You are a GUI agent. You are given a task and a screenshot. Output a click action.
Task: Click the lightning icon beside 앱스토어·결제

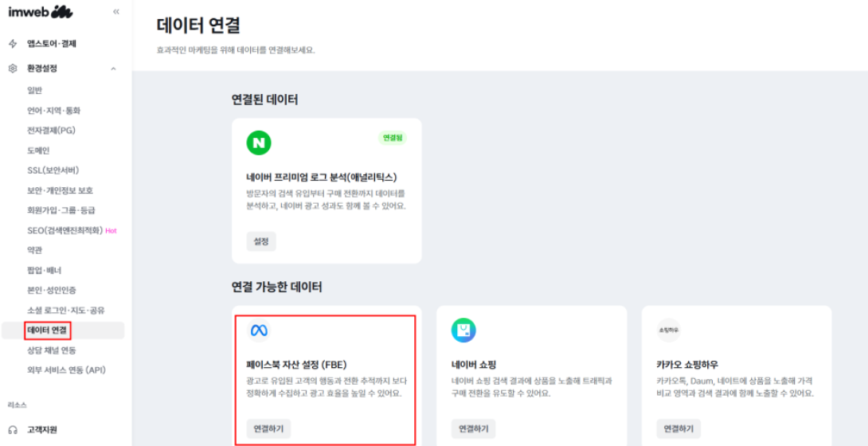coord(13,44)
